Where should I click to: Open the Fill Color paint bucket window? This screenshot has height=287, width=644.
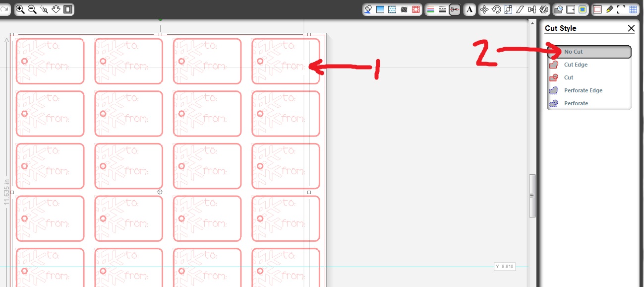[368, 9]
